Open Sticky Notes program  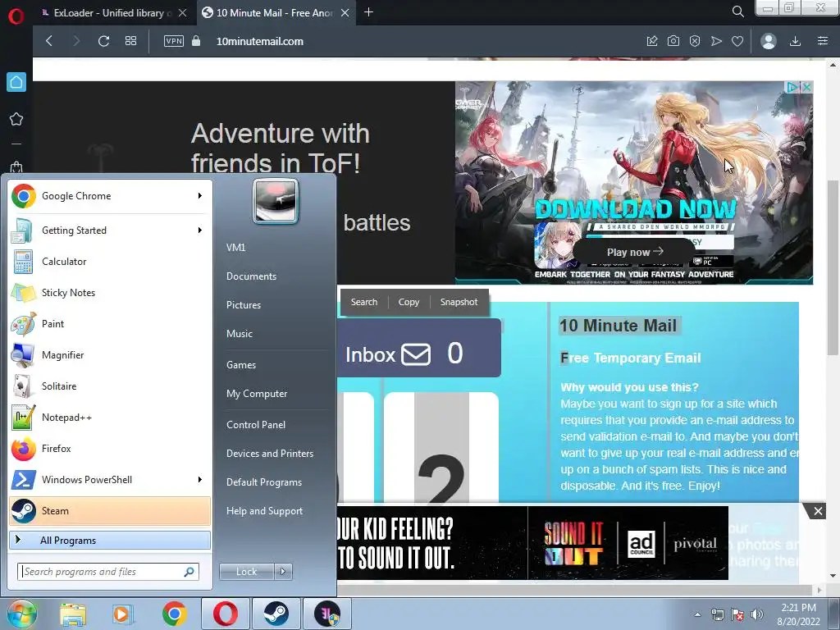tap(110, 293)
